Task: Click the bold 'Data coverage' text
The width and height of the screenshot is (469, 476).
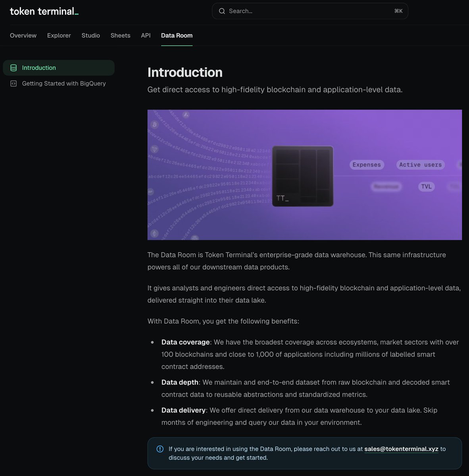Action: pyautogui.click(x=185, y=342)
